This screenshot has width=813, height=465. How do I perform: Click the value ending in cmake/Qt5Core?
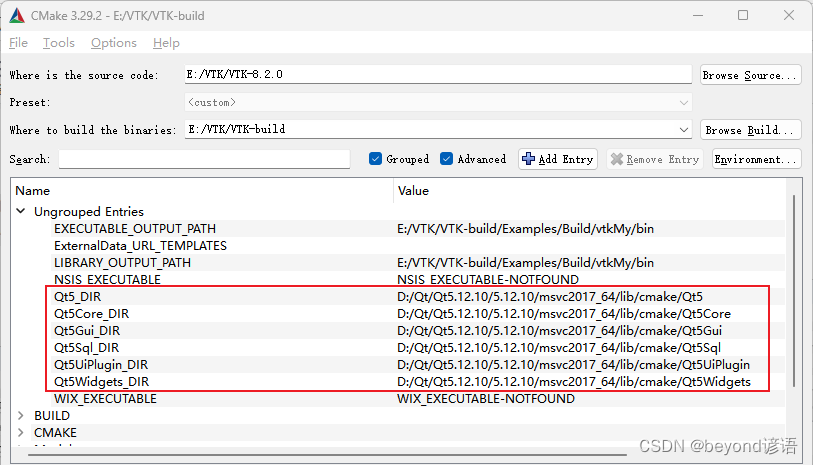[x=564, y=314]
